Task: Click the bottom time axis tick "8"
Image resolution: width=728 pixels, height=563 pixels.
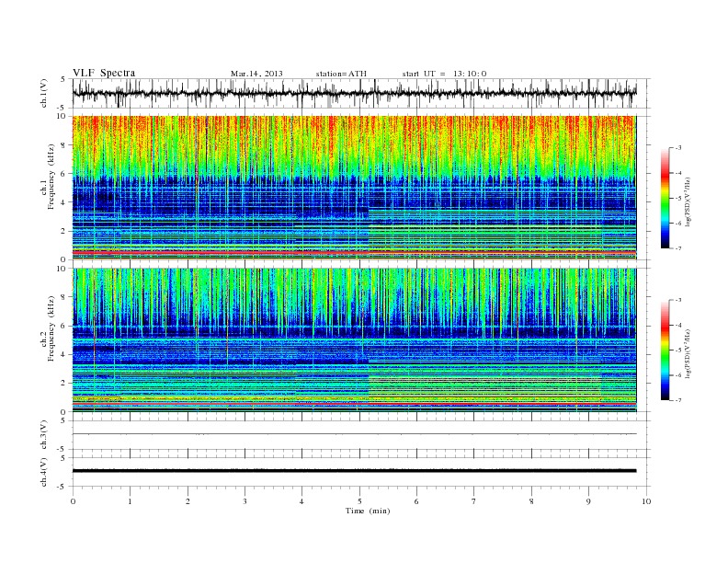Action: (x=531, y=501)
